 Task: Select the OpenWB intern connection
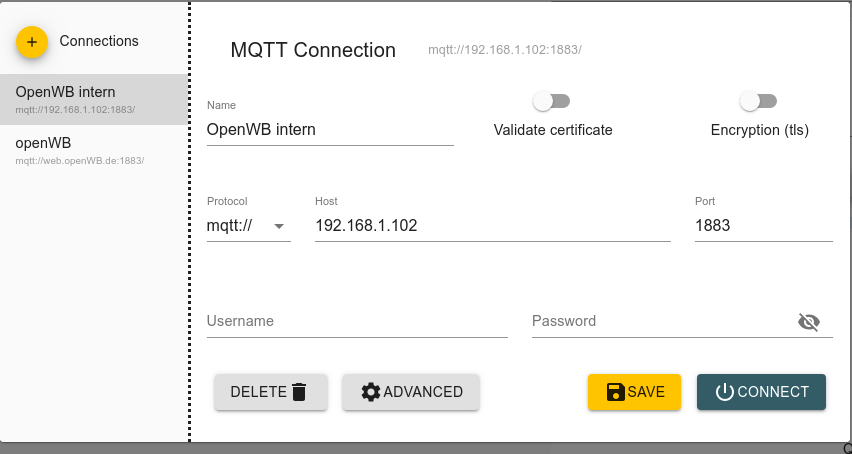coord(94,98)
